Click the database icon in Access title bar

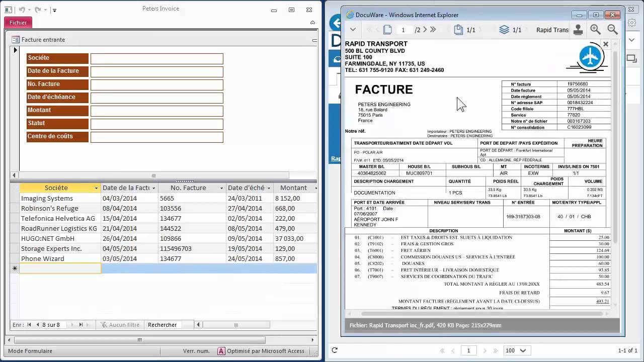[x=9, y=10]
